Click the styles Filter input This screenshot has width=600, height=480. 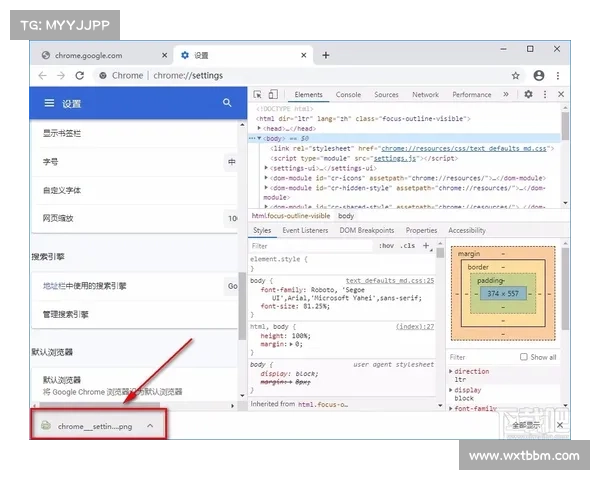click(x=311, y=246)
